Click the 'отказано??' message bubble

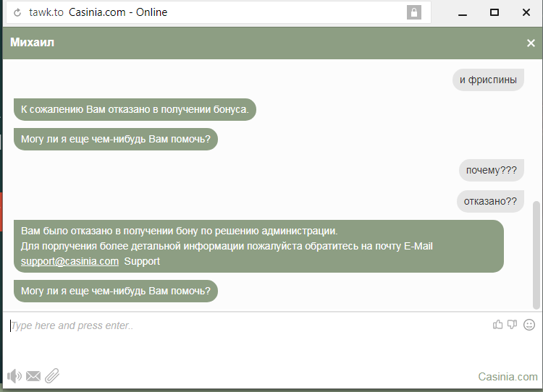[490, 201]
